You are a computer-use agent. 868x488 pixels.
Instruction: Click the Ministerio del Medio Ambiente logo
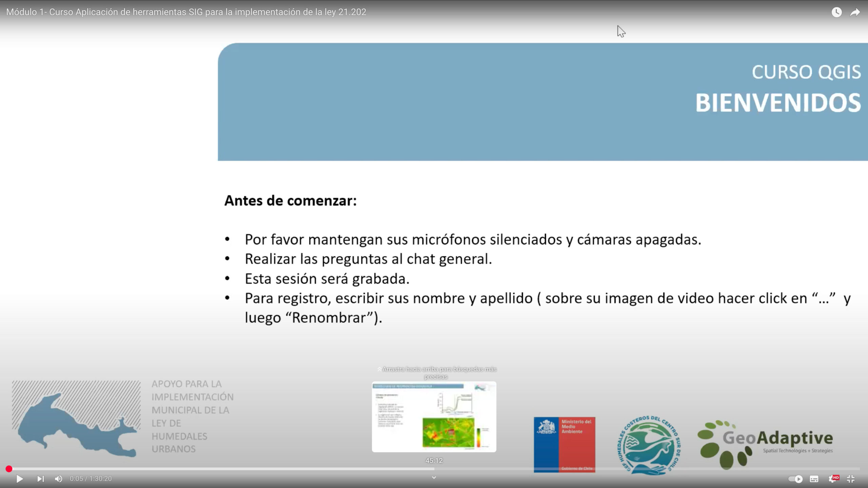pyautogui.click(x=564, y=444)
